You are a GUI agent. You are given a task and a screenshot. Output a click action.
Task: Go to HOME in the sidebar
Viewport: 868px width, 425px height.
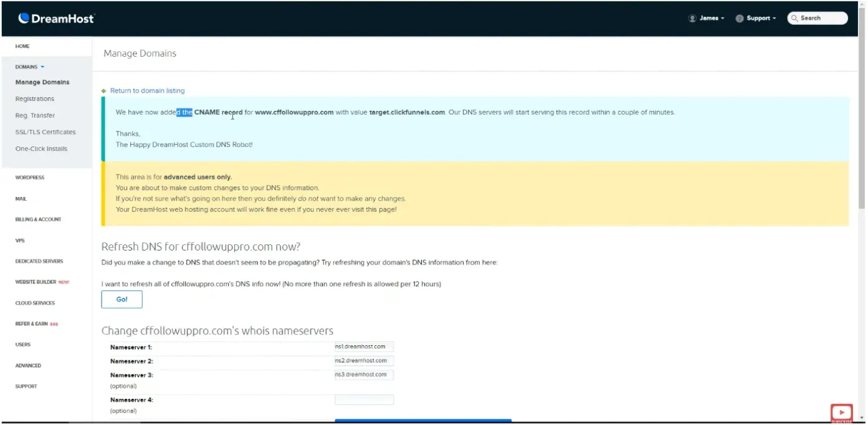pos(22,46)
